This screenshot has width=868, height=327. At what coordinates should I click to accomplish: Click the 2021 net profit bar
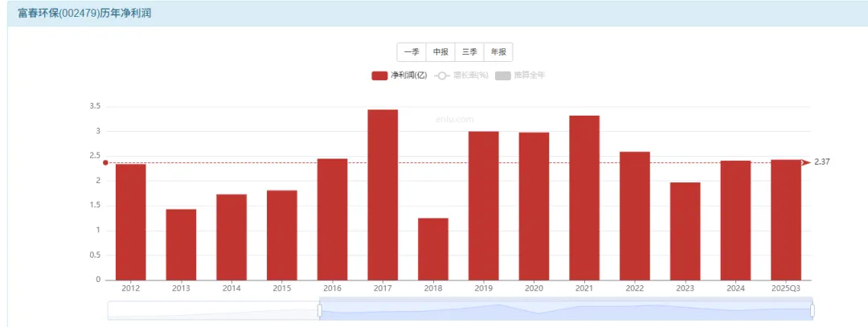pyautogui.click(x=584, y=198)
